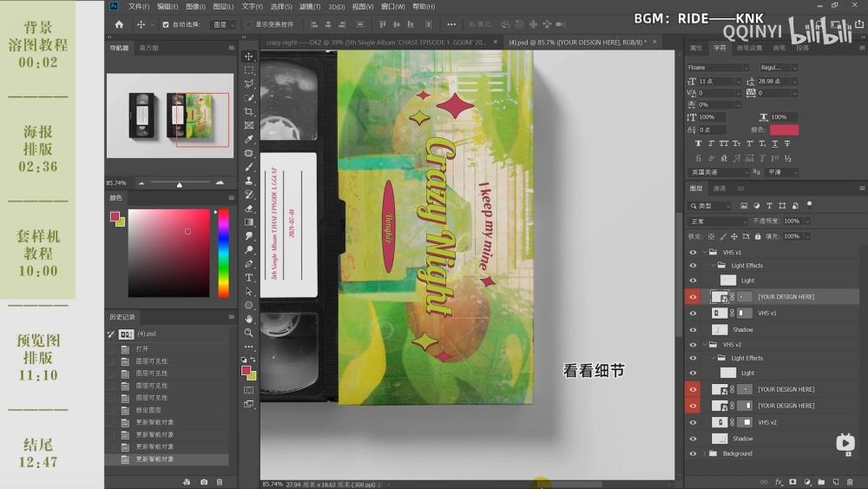
Task: Select the Crop tool
Action: pyautogui.click(x=249, y=111)
